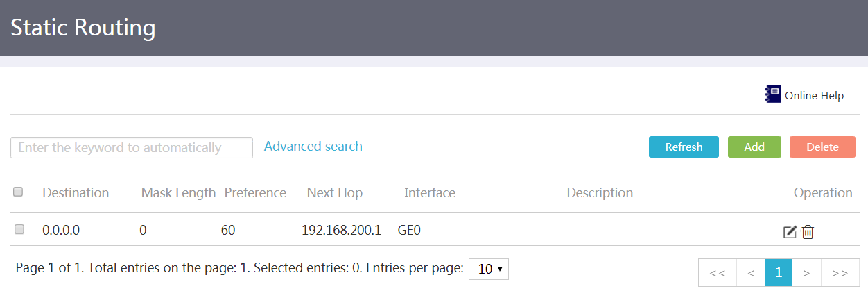The height and width of the screenshot is (300, 868).
Task: Open Online Help text link
Action: coord(814,96)
